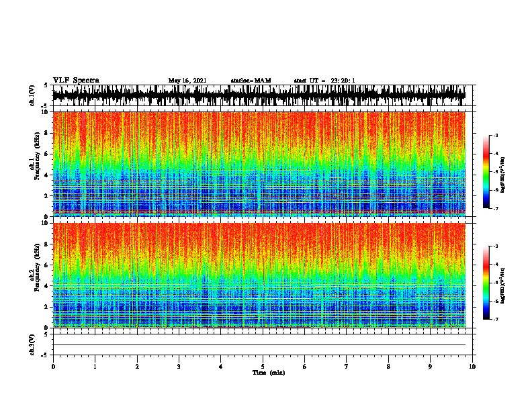Click the "ch.1(V)" waveform axis label
This screenshot has width=532, height=411.
32,95
